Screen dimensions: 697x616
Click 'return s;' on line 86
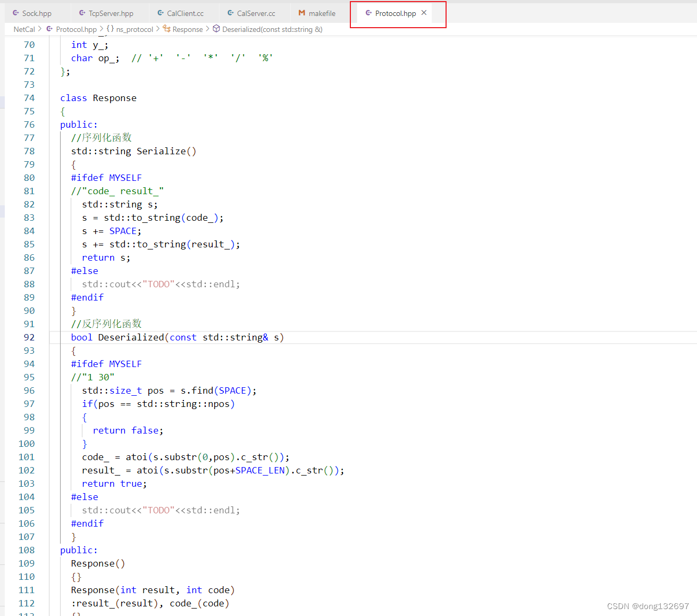click(x=106, y=257)
